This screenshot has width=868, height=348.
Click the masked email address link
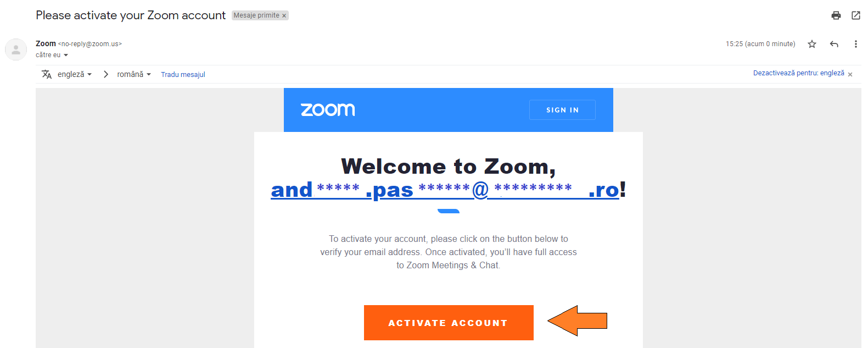[x=445, y=190]
